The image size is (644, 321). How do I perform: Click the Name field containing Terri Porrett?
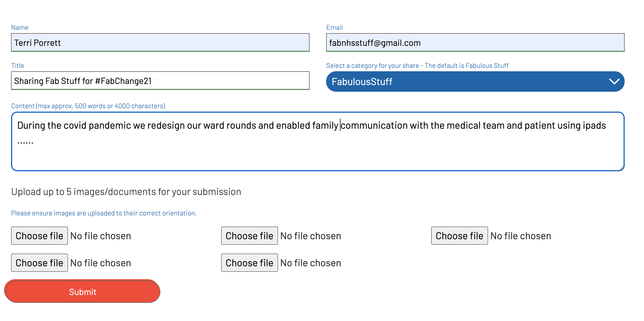(x=160, y=43)
